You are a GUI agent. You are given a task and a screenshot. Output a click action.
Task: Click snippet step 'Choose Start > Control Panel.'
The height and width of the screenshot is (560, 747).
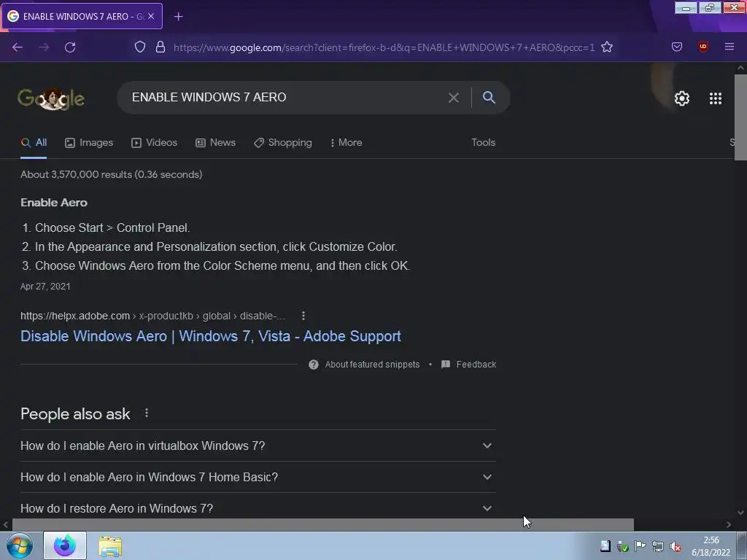coord(112,227)
